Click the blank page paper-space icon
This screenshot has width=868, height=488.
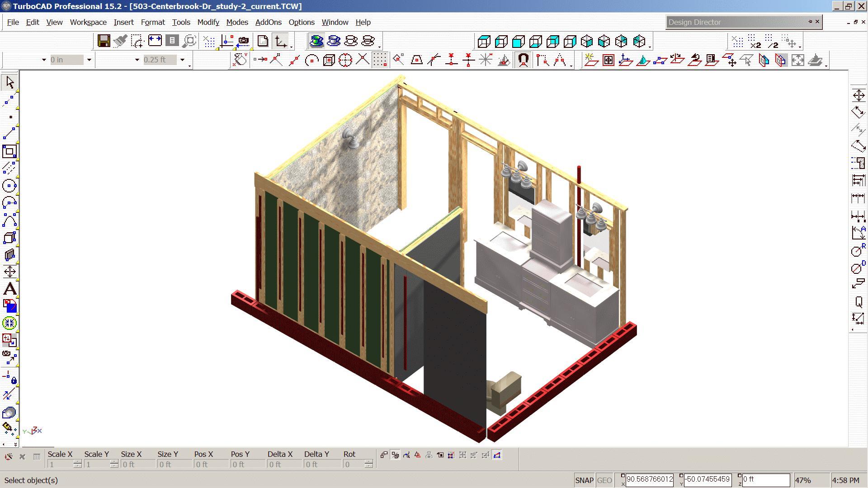(x=263, y=41)
